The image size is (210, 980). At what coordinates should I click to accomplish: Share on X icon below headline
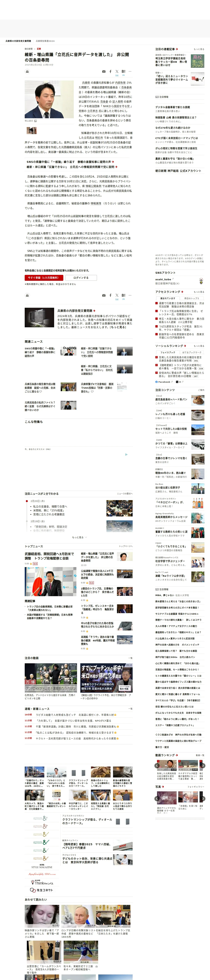pos(117,72)
